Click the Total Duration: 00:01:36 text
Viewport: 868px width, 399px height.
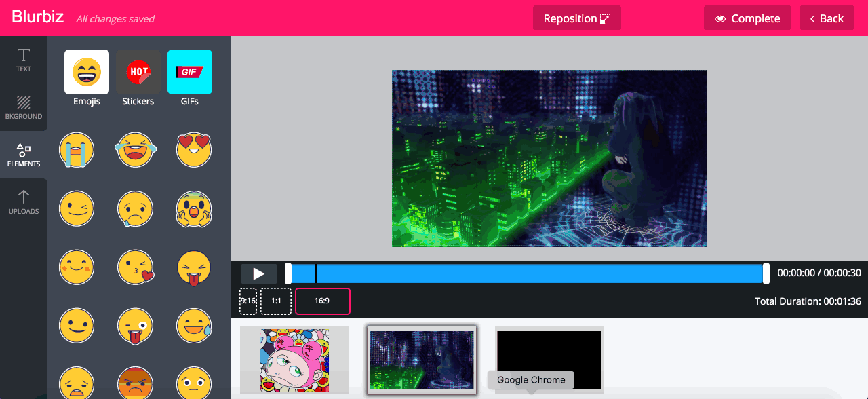pos(808,301)
